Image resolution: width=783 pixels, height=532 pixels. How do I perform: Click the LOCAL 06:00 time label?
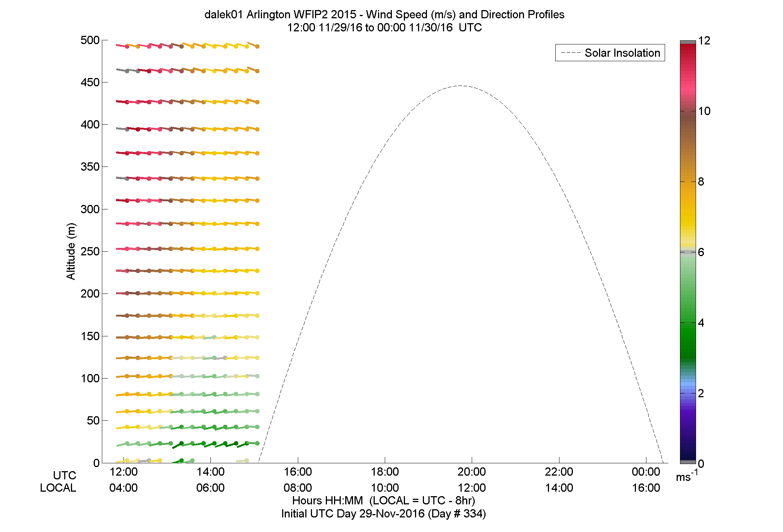tap(210, 488)
